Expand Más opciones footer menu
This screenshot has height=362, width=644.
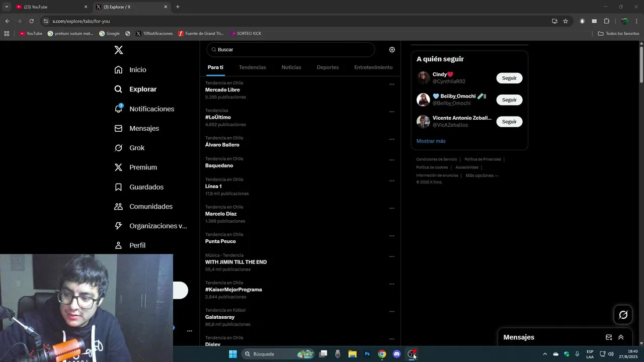(x=482, y=175)
